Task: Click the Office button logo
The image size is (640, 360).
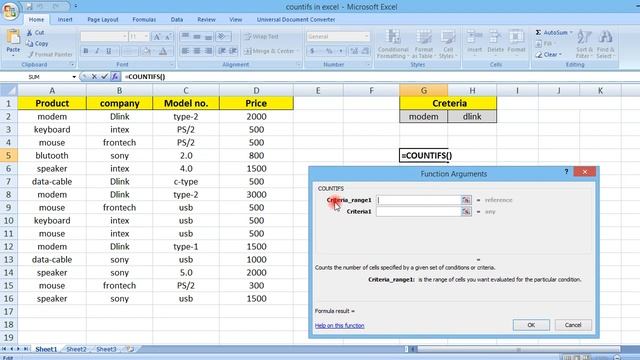Action: 10,10
